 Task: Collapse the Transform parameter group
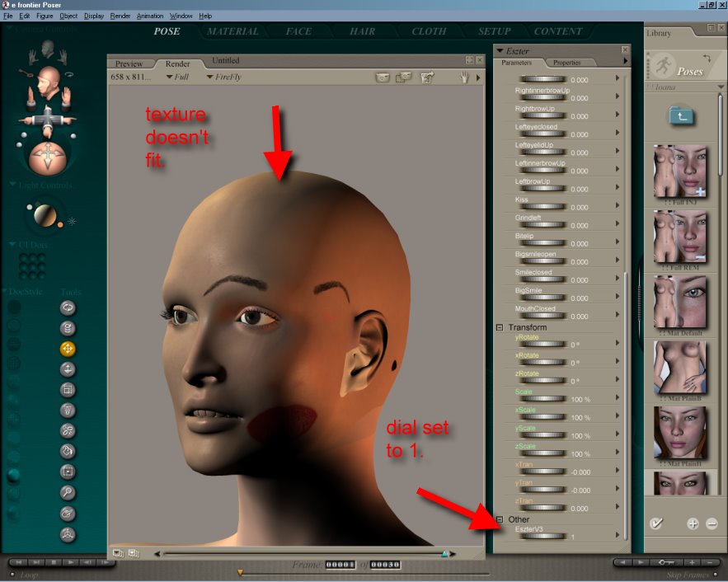(500, 327)
